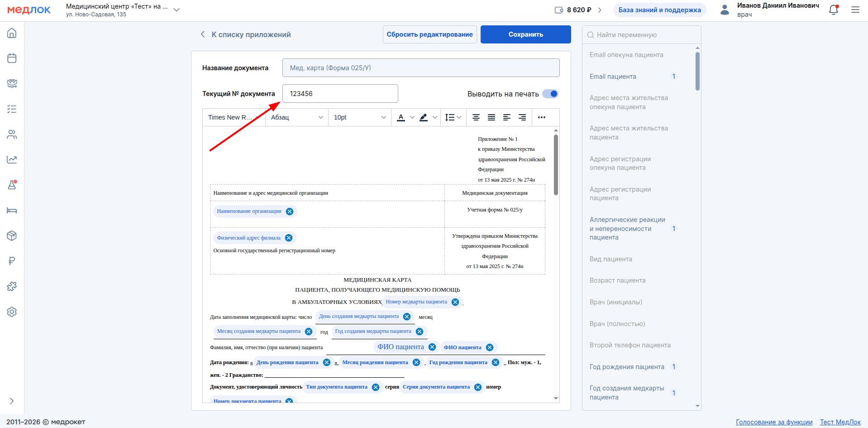Click the 'Сохранить' button
The image size is (868, 428).
click(525, 34)
